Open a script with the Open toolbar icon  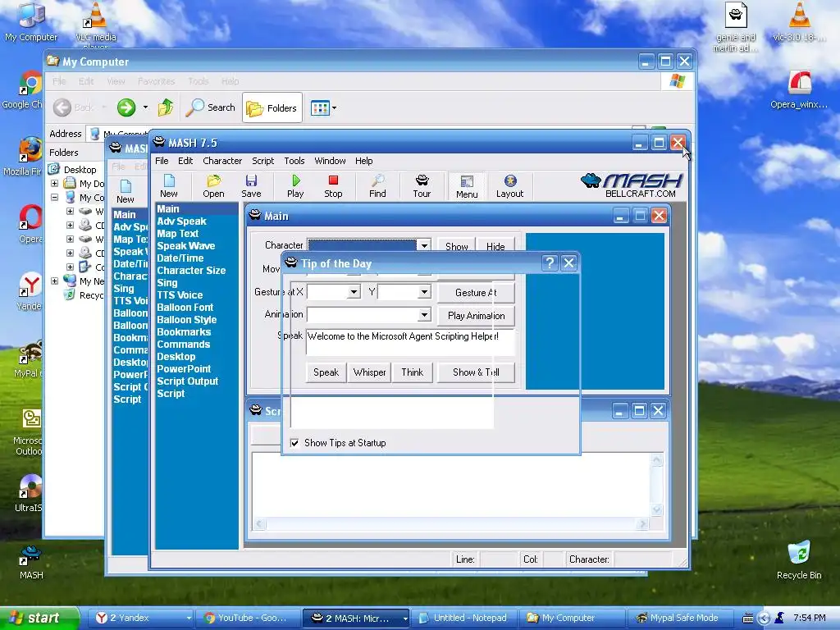pyautogui.click(x=213, y=186)
